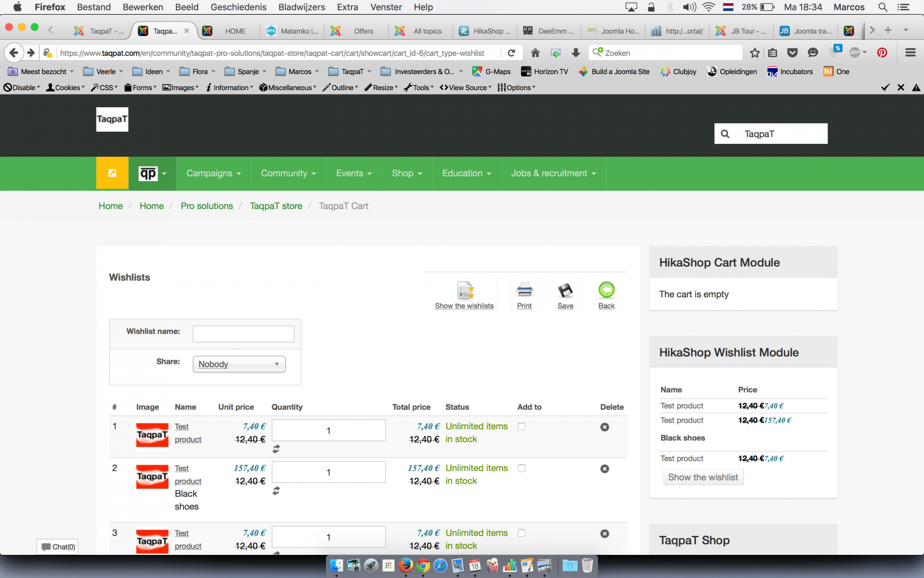Image resolution: width=924 pixels, height=578 pixels.
Task: Click the green Back arrow icon
Action: [606, 290]
